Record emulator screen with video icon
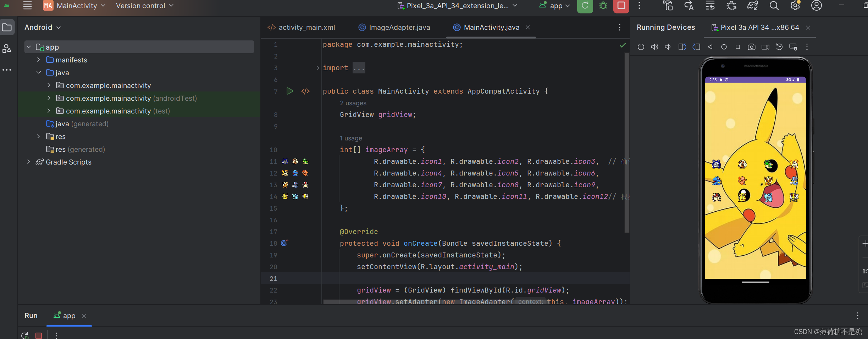 pyautogui.click(x=765, y=47)
